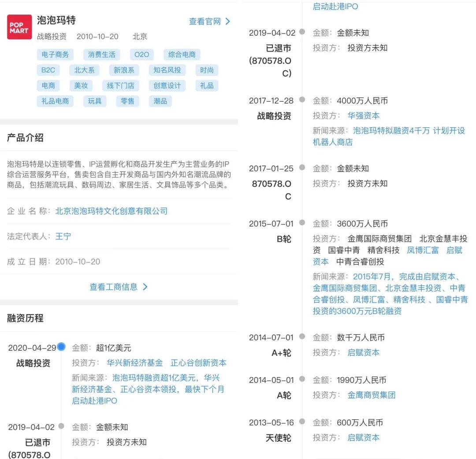Select the 玩具 tag
This screenshot has height=459, width=476.
point(95,101)
